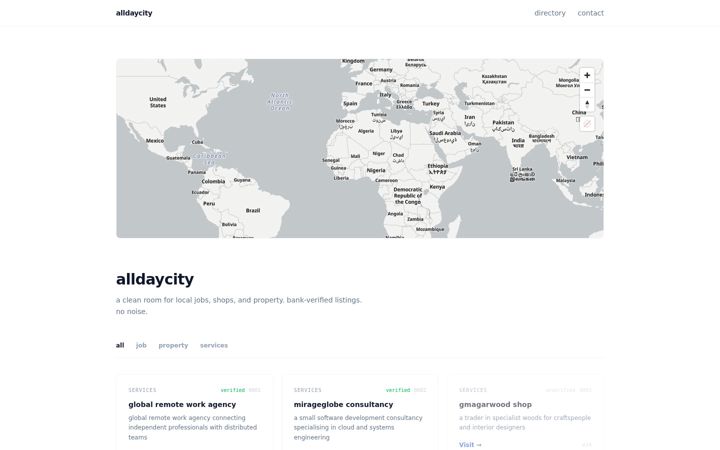
Task: Click the Brazil label on the map
Action: [x=253, y=211]
